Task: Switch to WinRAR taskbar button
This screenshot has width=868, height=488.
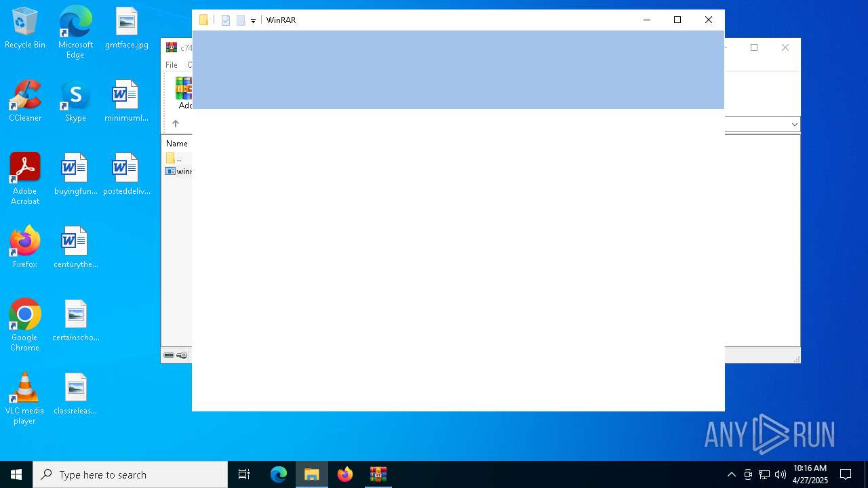Action: pos(378,474)
